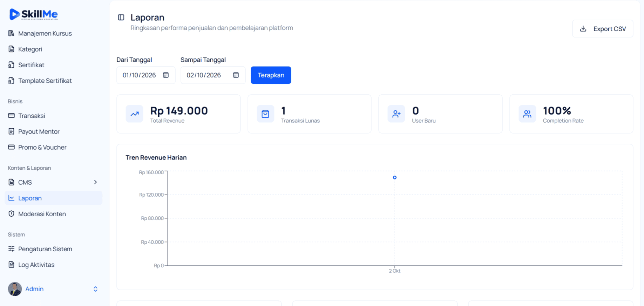
Task: View Log Aktivitas page
Action: (53, 265)
